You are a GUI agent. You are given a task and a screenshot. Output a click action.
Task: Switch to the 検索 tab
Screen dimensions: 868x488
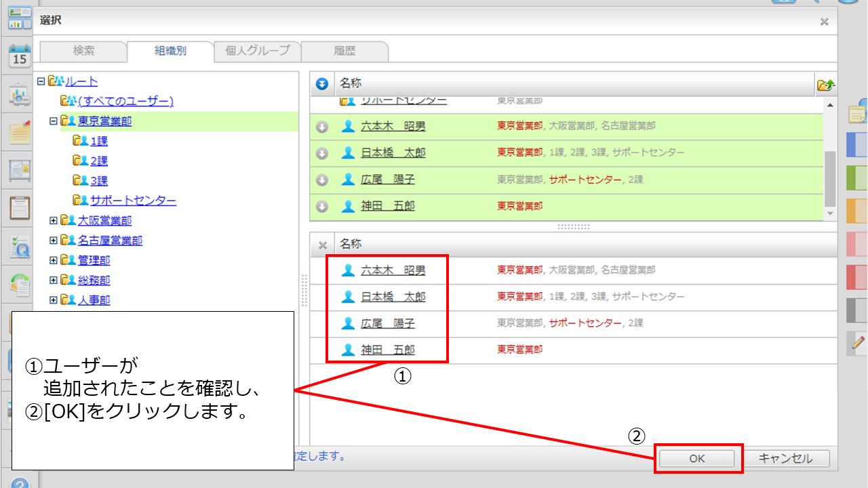tap(83, 51)
